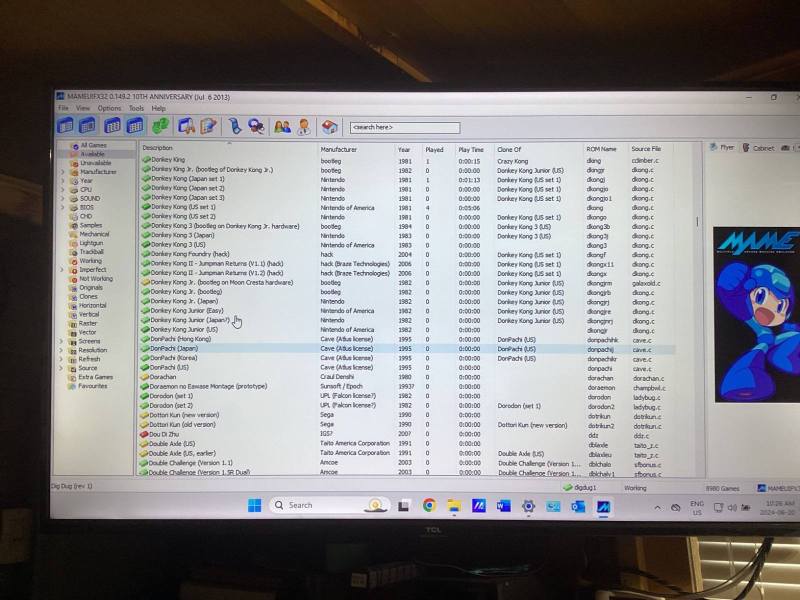This screenshot has width=800, height=600.
Task: Expand the SOUND folder in the tree
Action: tap(63, 198)
